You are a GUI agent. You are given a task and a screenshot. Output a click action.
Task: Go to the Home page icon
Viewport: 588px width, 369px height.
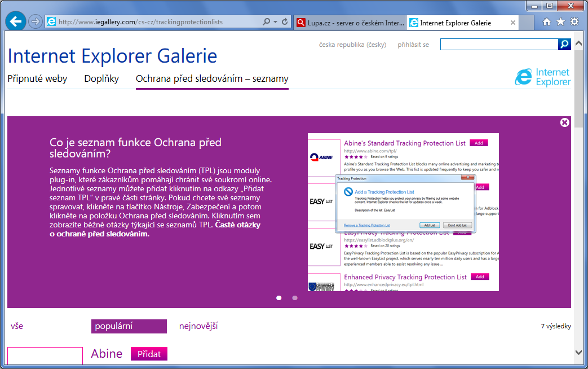tap(547, 22)
